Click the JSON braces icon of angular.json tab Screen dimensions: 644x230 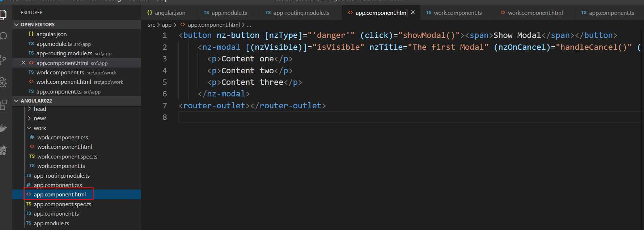pos(150,13)
